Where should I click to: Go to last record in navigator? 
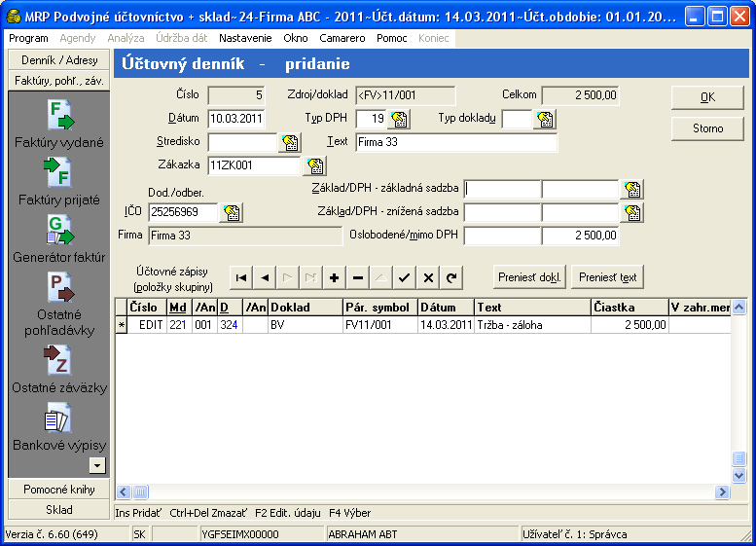tap(310, 277)
